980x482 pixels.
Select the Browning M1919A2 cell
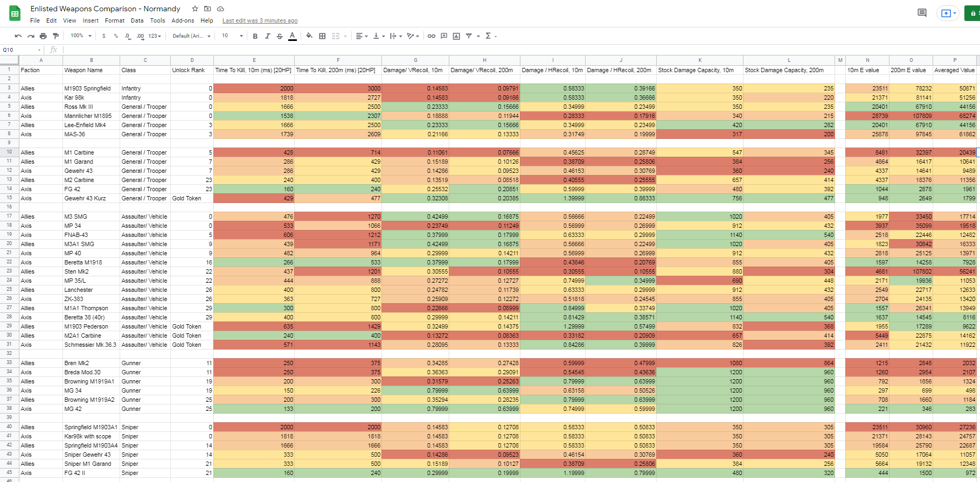tap(91, 400)
